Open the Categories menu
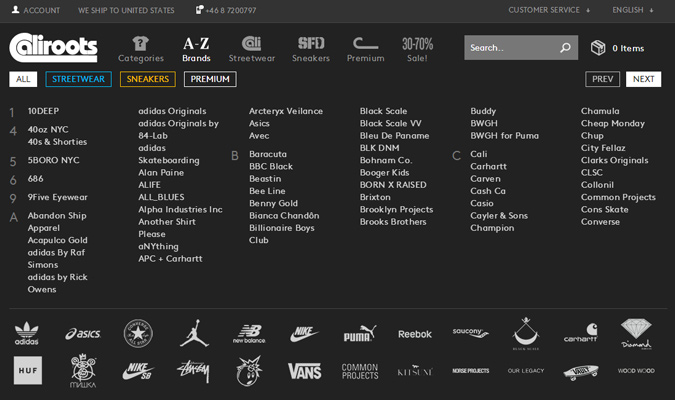675x400 pixels. click(x=141, y=49)
